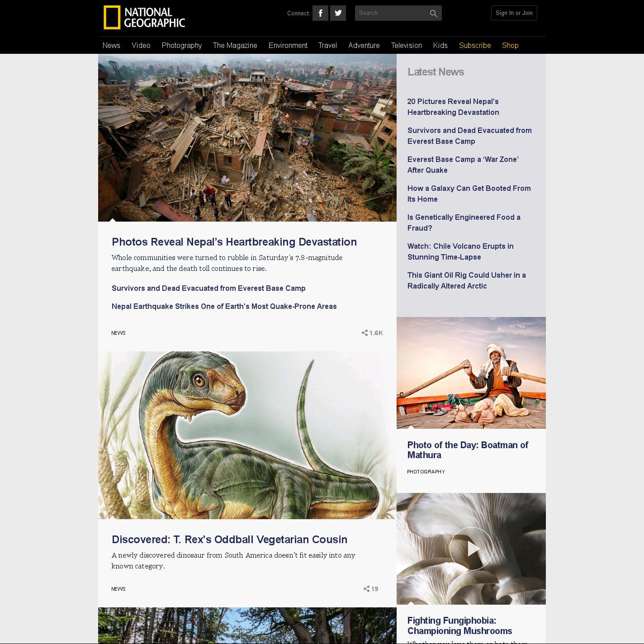Open the Photography menu
The height and width of the screenshot is (644, 644).
pos(182,45)
